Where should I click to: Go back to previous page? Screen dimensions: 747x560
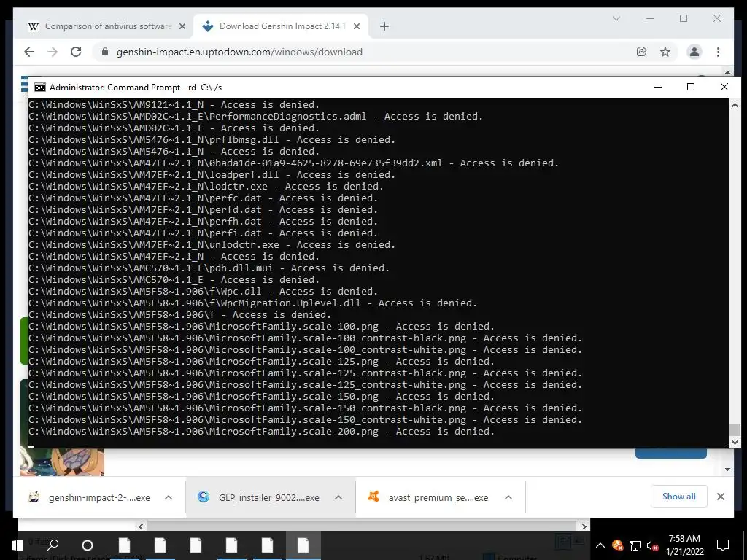tap(29, 52)
